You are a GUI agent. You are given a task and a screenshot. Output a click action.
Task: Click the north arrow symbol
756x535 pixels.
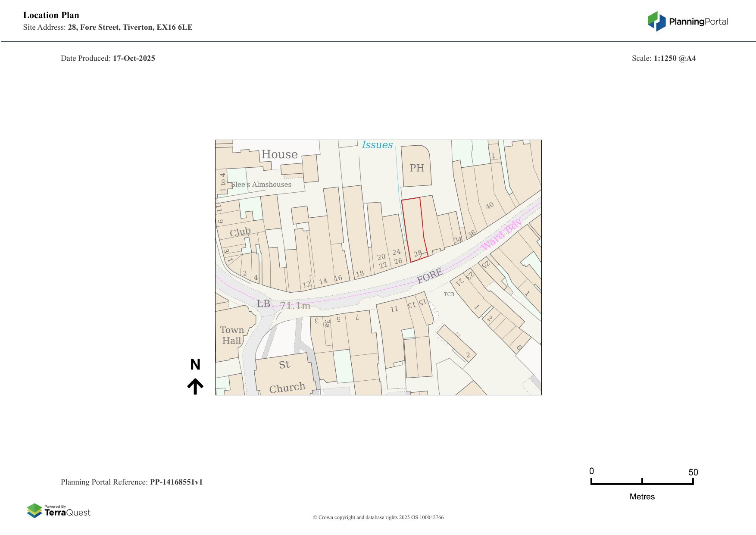[195, 386]
